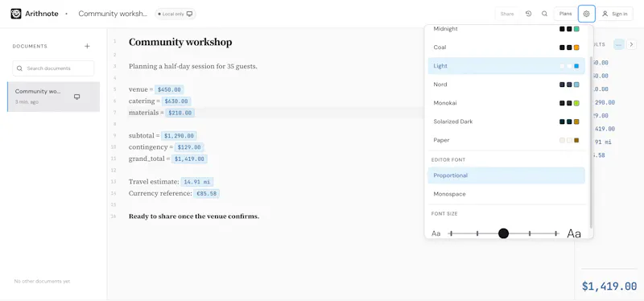Click the Paper theme brown accent swatch
This screenshot has width=644, height=301.
[576, 140]
